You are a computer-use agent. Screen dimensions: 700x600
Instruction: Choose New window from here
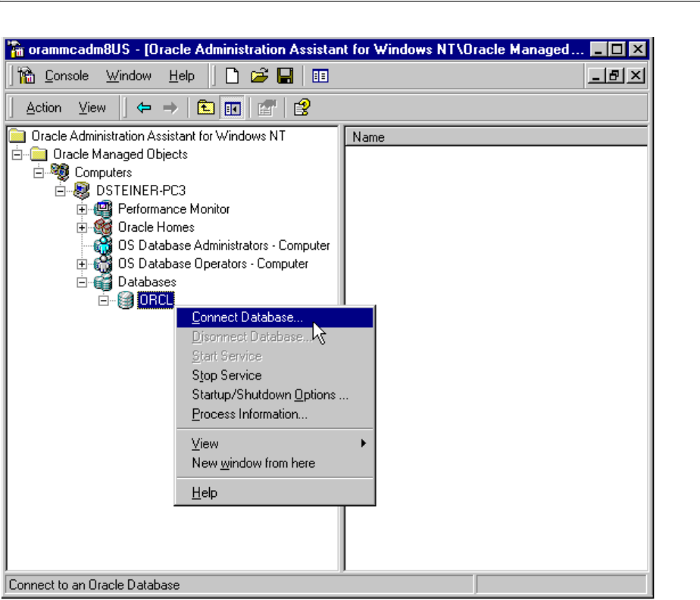coord(275,463)
